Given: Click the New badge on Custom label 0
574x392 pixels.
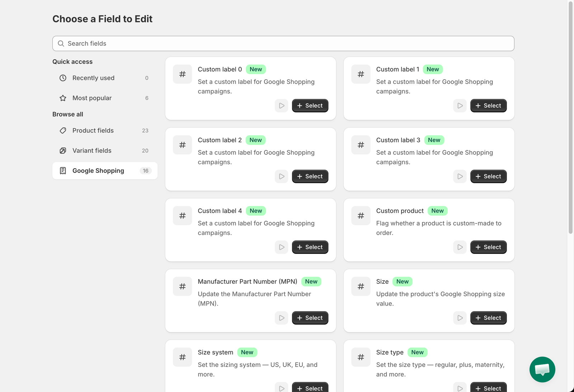Looking at the screenshot, I should click(256, 69).
